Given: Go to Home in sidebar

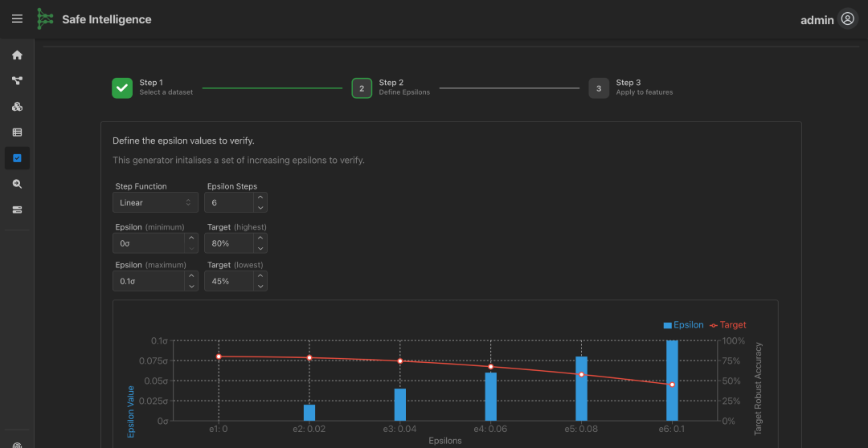Looking at the screenshot, I should pyautogui.click(x=17, y=55).
